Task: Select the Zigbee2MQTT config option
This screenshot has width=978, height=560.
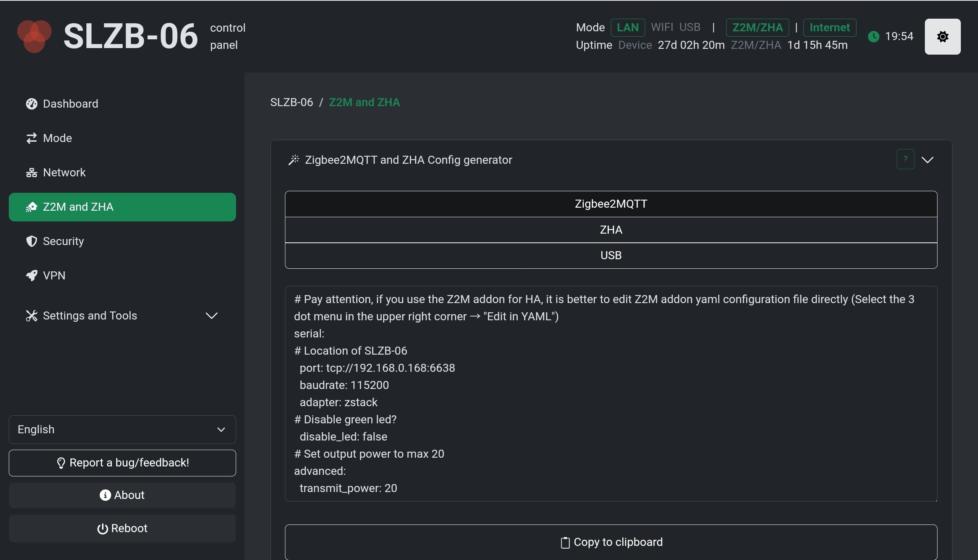Action: pos(611,204)
